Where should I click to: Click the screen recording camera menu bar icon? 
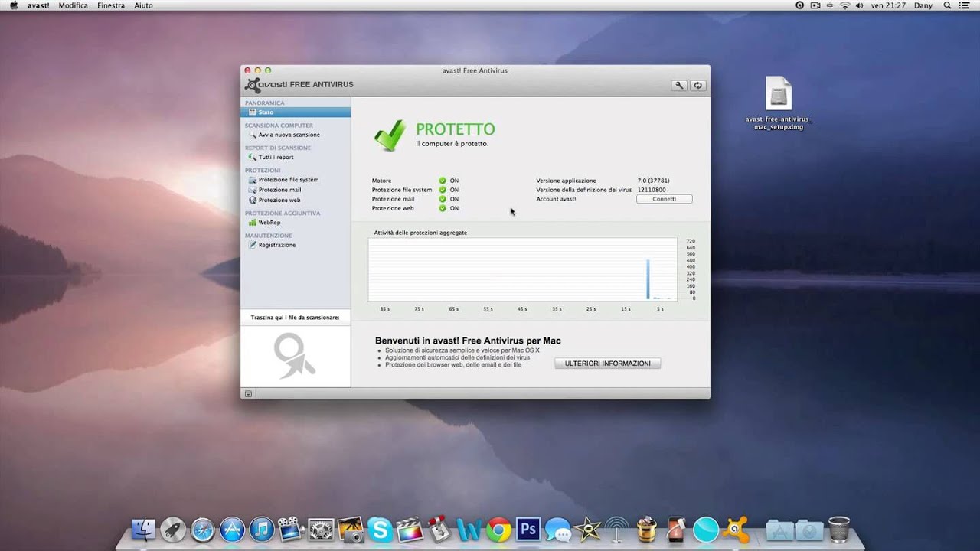pos(815,5)
